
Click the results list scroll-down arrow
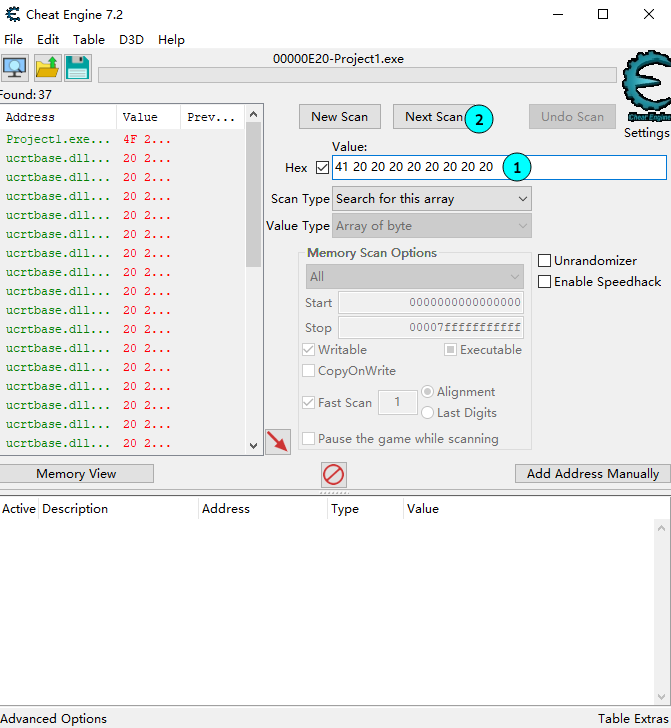coord(254,446)
